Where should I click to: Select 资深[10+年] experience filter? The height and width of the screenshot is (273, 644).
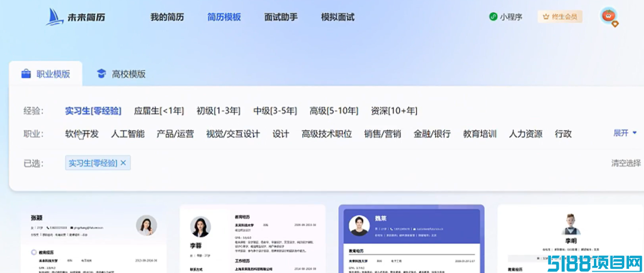[x=394, y=111]
